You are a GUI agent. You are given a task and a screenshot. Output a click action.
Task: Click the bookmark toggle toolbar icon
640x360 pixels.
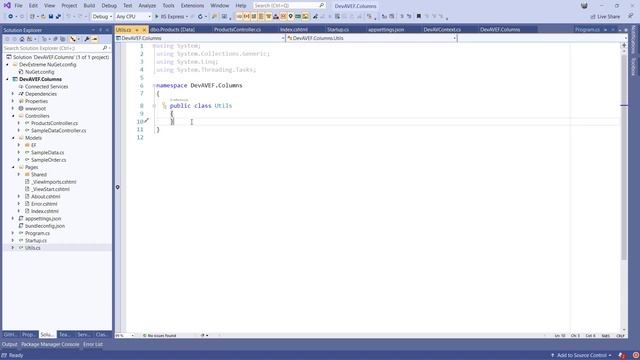418,16
